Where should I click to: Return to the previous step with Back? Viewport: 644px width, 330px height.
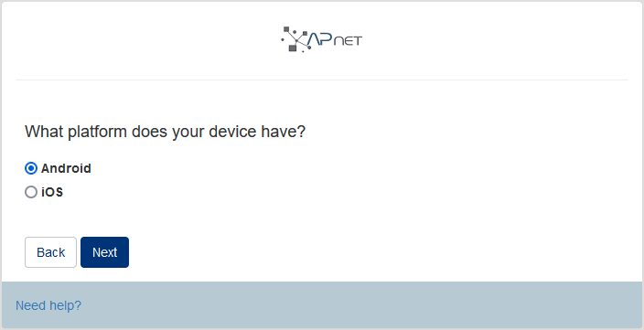[x=50, y=252]
